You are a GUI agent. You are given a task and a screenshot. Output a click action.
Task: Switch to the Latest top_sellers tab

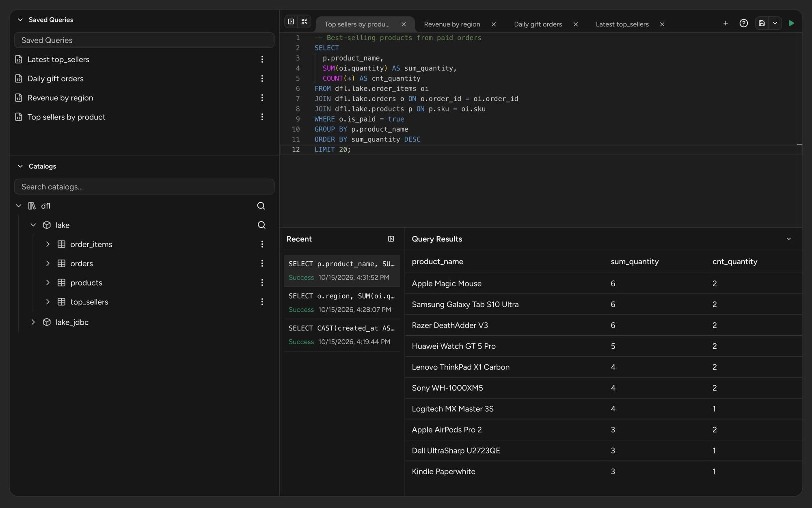[x=622, y=24]
